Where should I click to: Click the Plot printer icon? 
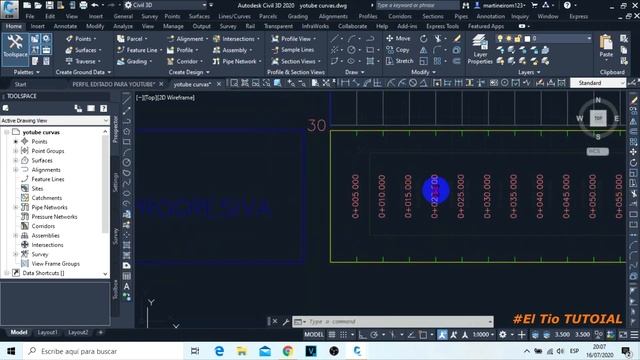[x=83, y=5]
